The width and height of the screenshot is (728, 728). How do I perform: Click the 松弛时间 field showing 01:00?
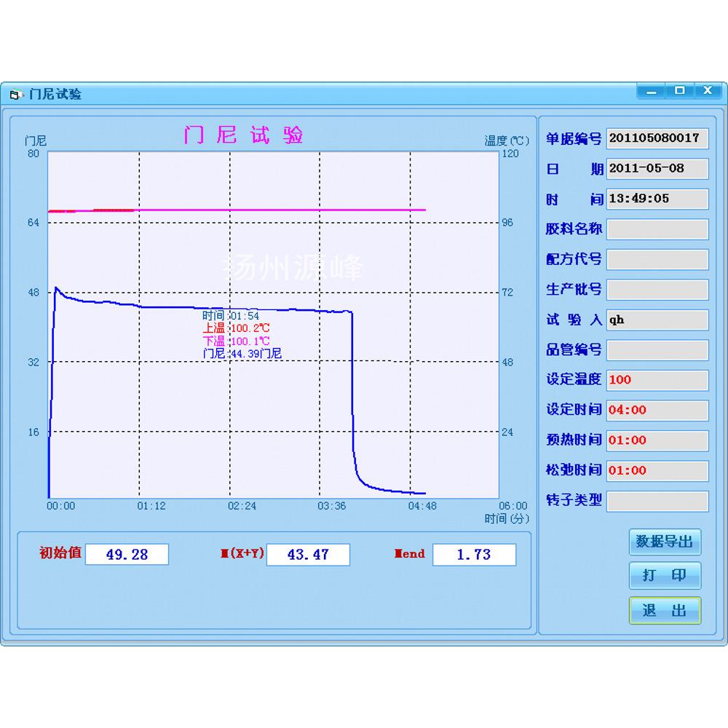point(657,471)
